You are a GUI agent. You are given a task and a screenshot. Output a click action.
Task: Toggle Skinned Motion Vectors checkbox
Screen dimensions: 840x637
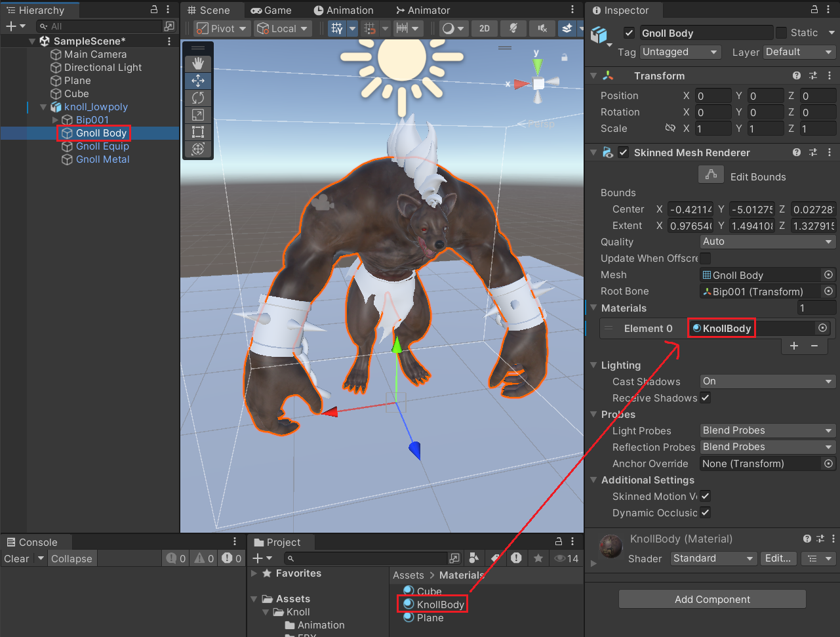click(x=706, y=496)
